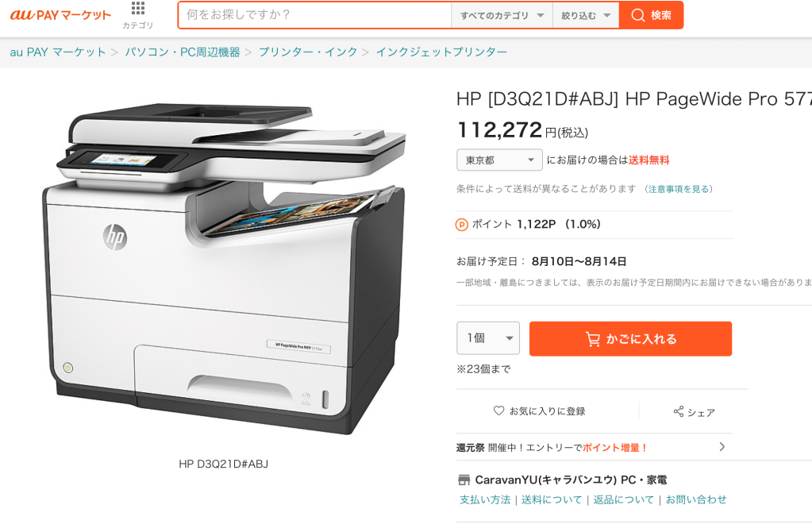Click the HP printer product image
The width and height of the screenshot is (812, 528).
(x=224, y=268)
